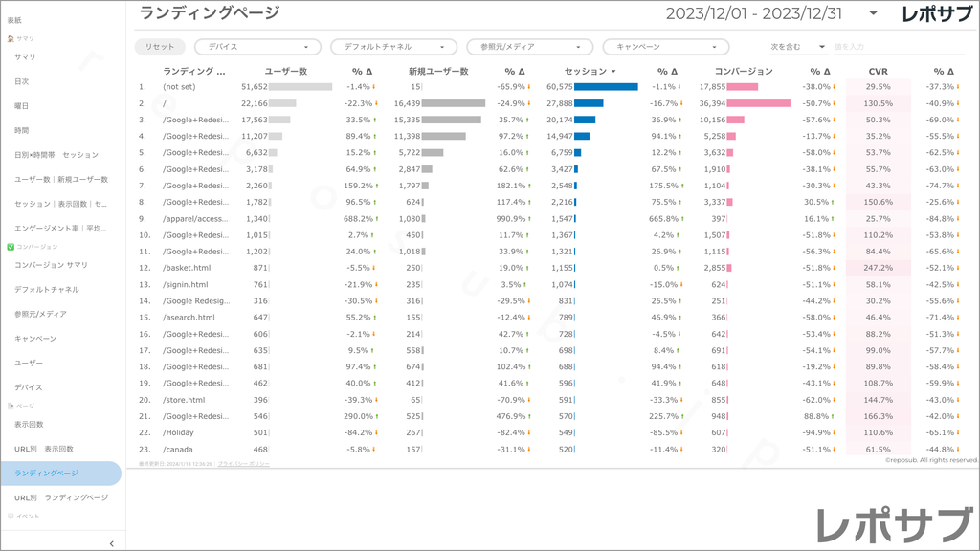The image size is (980, 551).
Task: Go to the 日次 page in sidebar
Action: (x=22, y=81)
